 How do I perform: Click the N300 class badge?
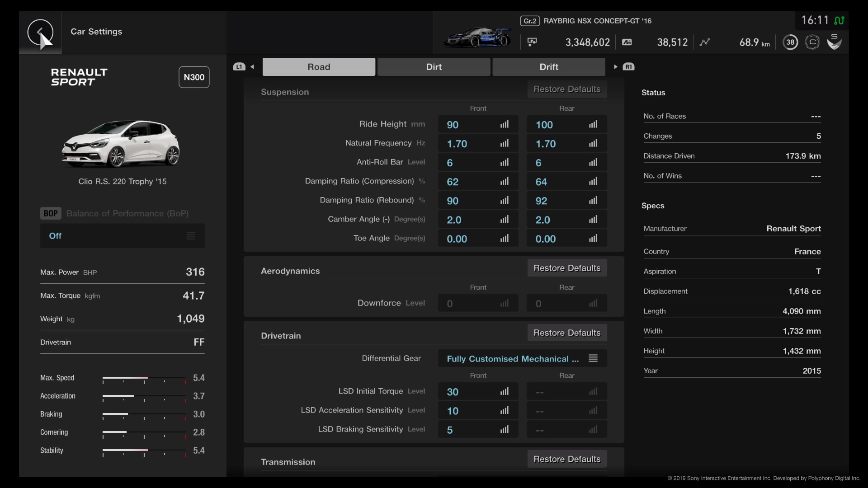[x=194, y=77]
